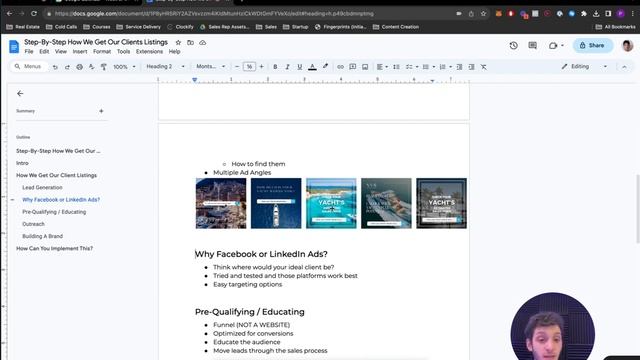The width and height of the screenshot is (640, 360).
Task: Select Pre-Qualifying / Educating outline item
Action: tap(54, 212)
